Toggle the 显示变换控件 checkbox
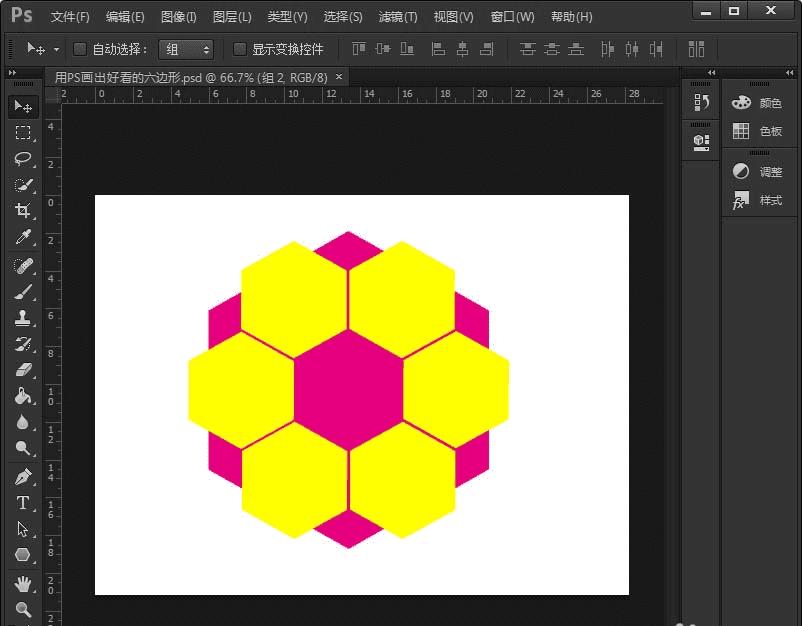 (x=240, y=49)
